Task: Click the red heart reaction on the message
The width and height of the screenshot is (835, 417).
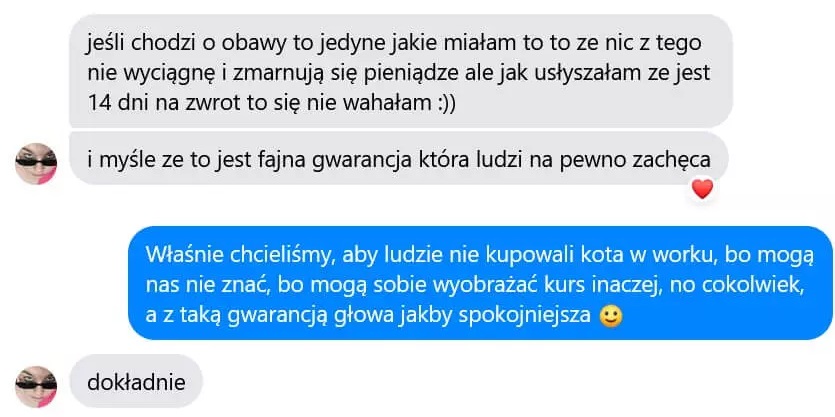Action: click(702, 189)
